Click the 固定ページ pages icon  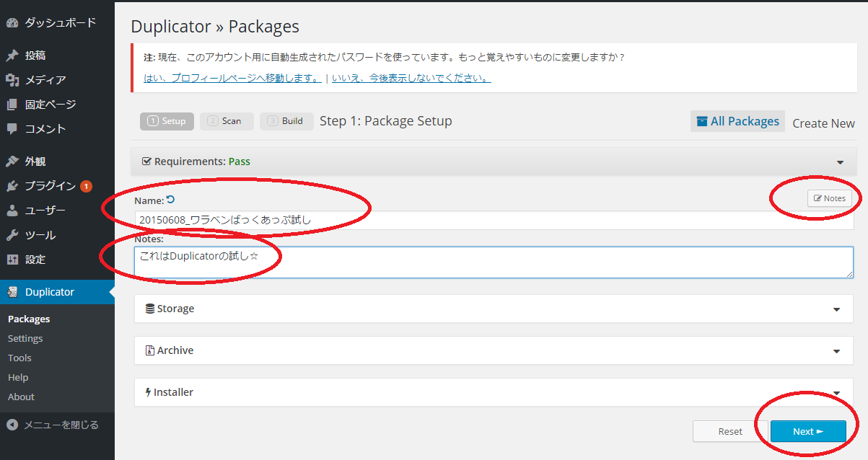12,105
